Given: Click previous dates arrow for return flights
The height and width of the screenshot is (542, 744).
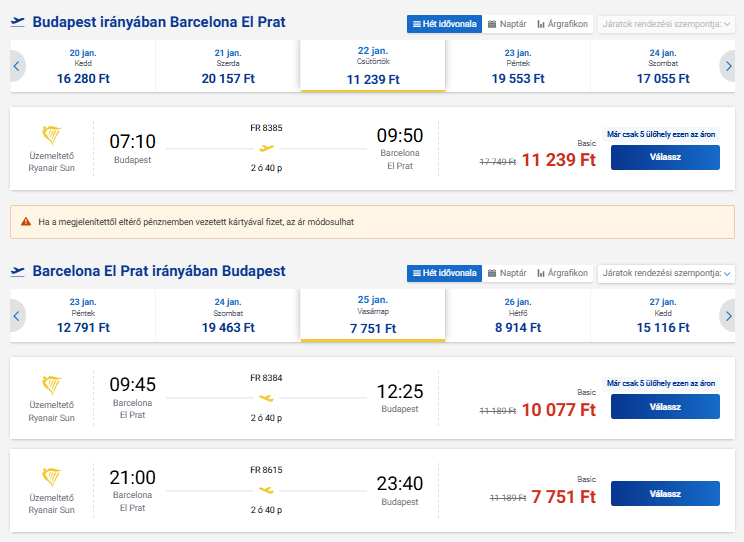Looking at the screenshot, I should pyautogui.click(x=17, y=316).
